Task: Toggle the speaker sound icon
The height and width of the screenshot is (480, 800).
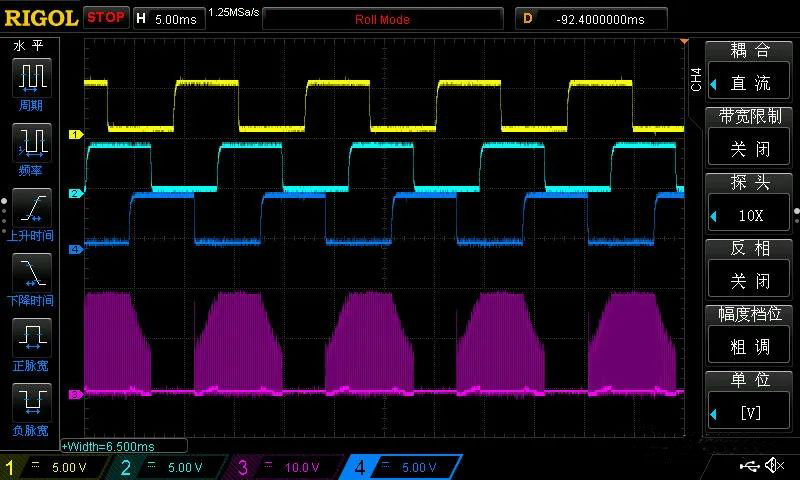Action: coord(774,466)
